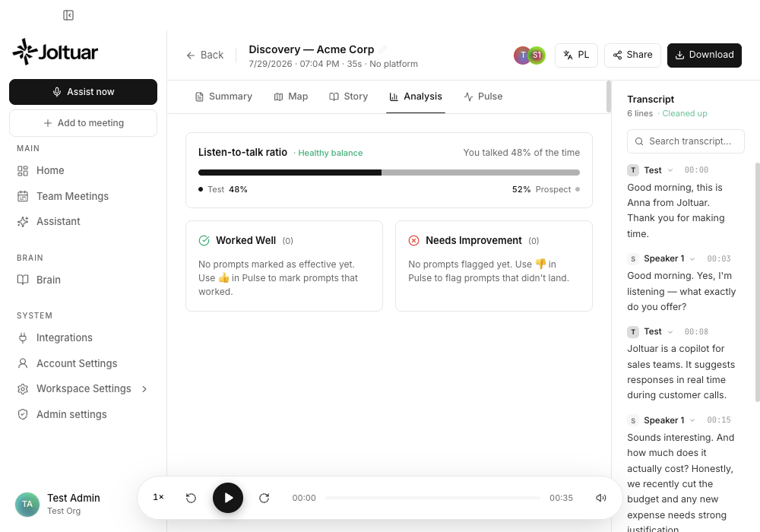Click Add to meeting button
This screenshot has width=760, height=532.
coord(83,123)
